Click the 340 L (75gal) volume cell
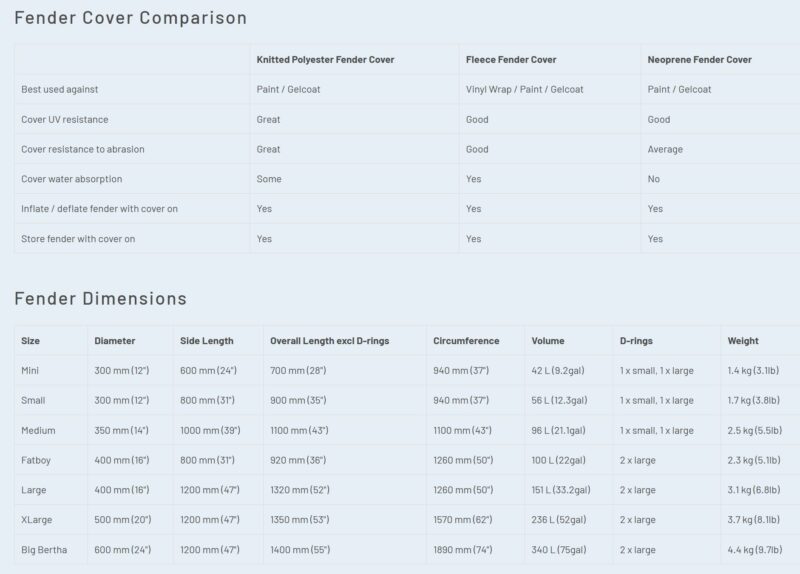The width and height of the screenshot is (800, 574). (x=559, y=550)
